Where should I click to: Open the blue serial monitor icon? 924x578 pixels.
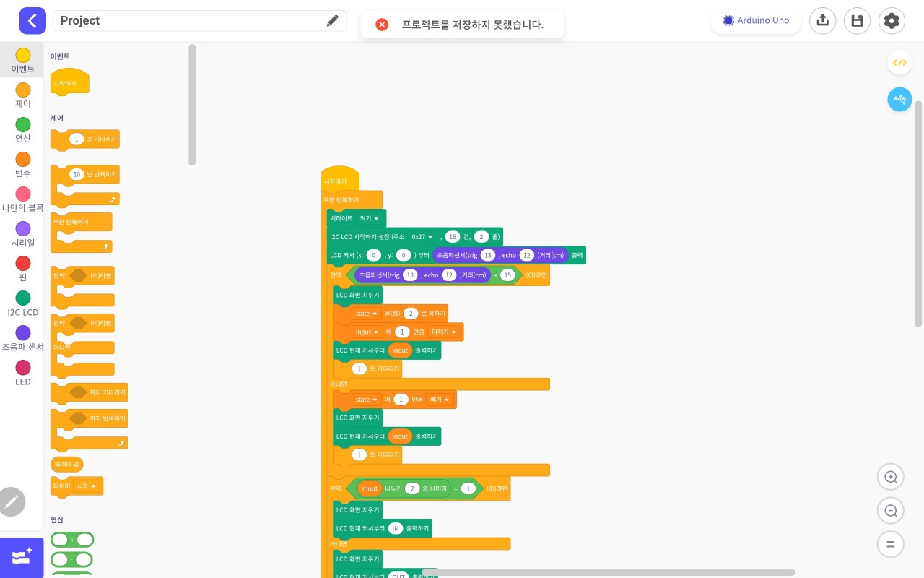[x=899, y=99]
